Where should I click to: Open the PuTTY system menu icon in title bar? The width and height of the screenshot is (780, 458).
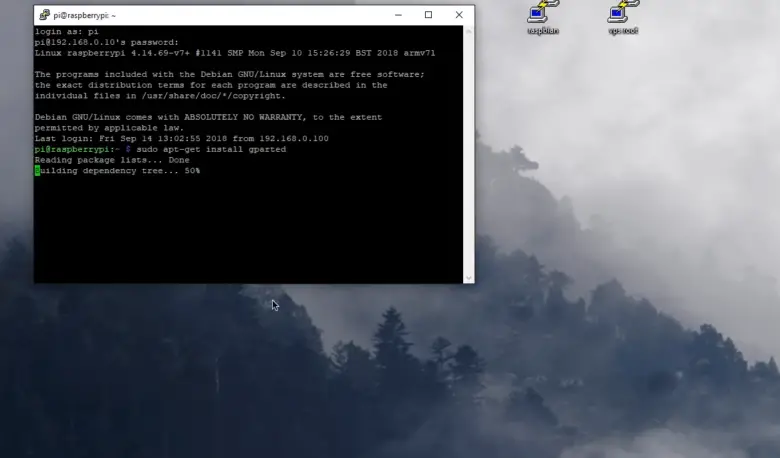click(x=45, y=15)
